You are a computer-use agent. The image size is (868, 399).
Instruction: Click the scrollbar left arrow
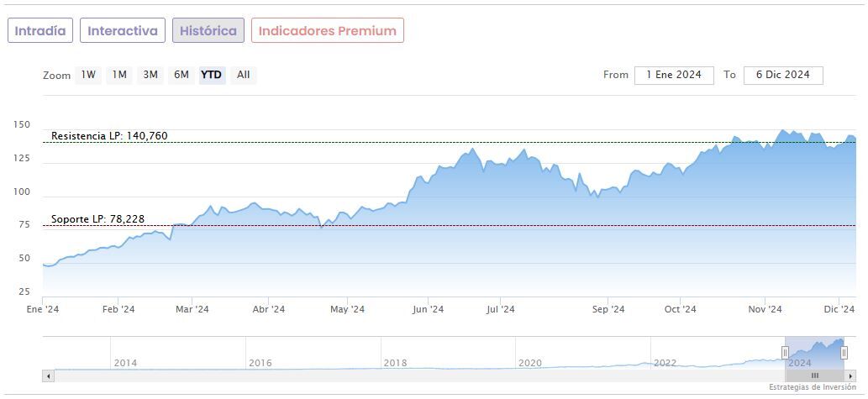click(x=48, y=375)
